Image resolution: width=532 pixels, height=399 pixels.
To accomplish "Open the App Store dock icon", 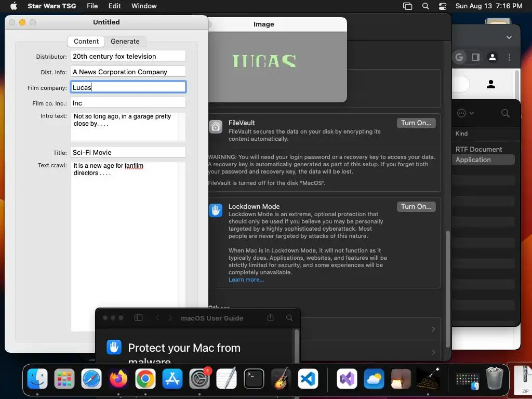I will 172,378.
